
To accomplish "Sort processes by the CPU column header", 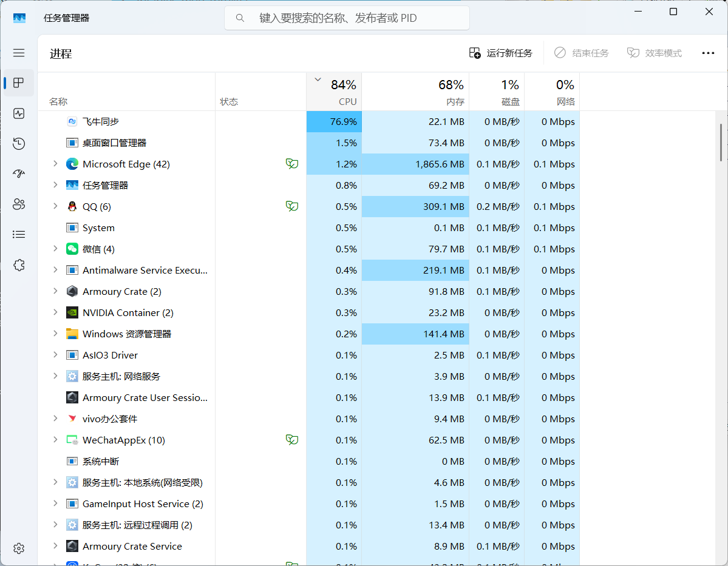I will [x=334, y=92].
